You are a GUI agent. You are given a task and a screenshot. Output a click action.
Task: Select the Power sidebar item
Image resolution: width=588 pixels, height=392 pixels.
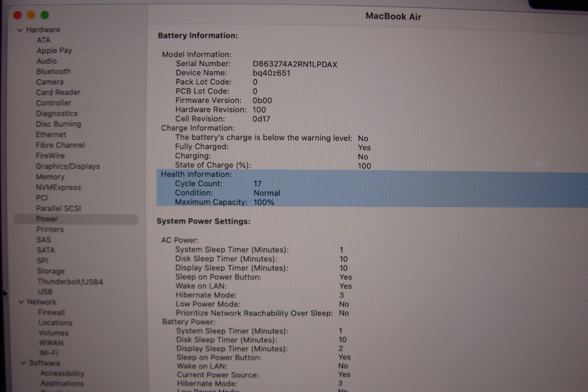47,219
